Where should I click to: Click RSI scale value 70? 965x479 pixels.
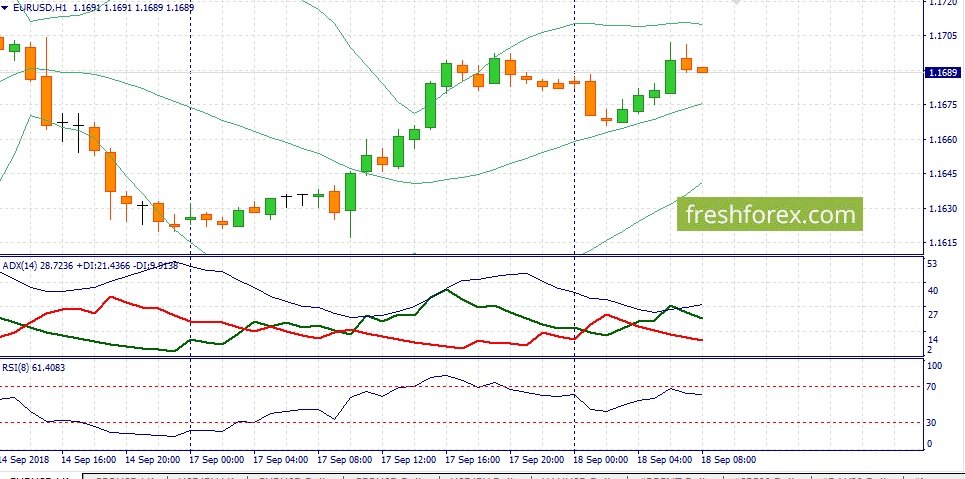pos(932,387)
